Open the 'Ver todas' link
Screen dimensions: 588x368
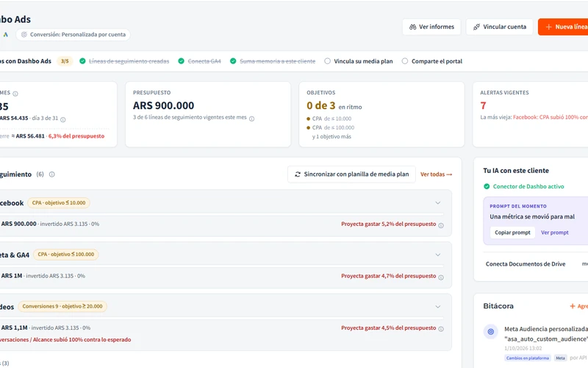(436, 174)
